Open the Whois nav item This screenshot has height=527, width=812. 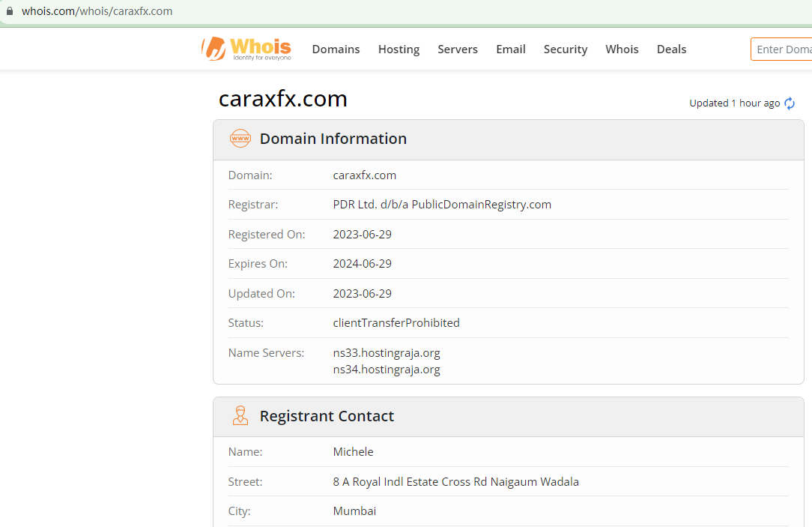pyautogui.click(x=622, y=49)
